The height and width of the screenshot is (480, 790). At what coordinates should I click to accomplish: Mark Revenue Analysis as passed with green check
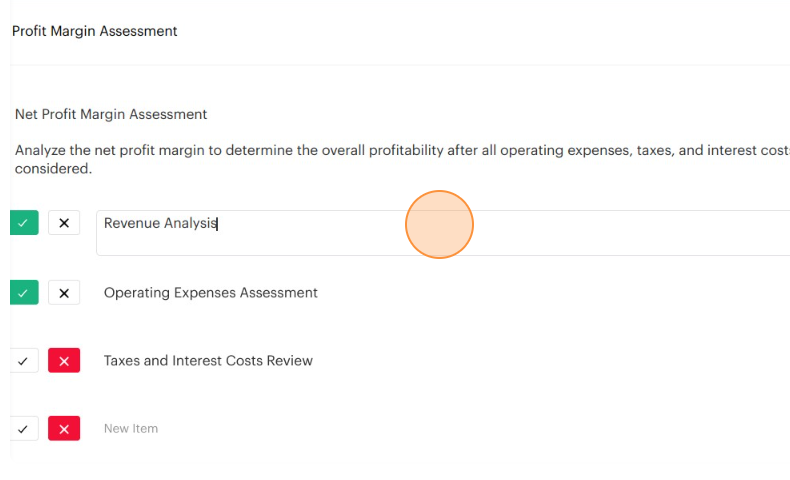click(x=23, y=223)
